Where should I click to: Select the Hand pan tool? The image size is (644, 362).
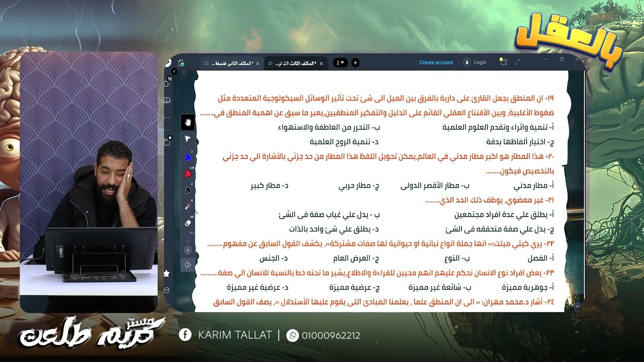pyautogui.click(x=188, y=122)
